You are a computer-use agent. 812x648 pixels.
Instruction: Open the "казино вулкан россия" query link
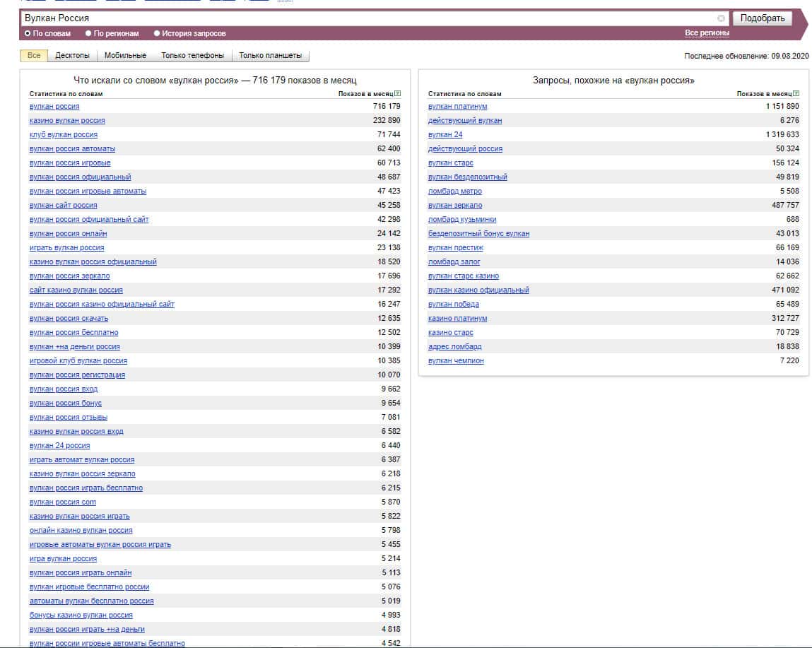pos(67,121)
